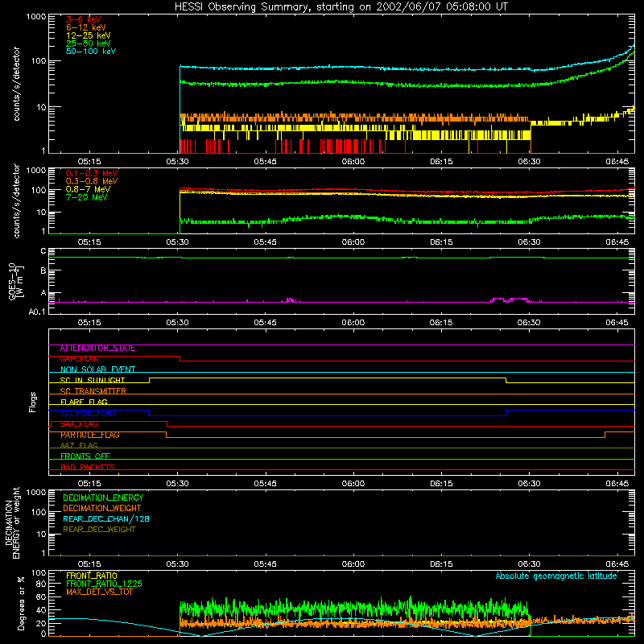
Task: Click the green 25-50 keV legend entry
Action: 88,43
